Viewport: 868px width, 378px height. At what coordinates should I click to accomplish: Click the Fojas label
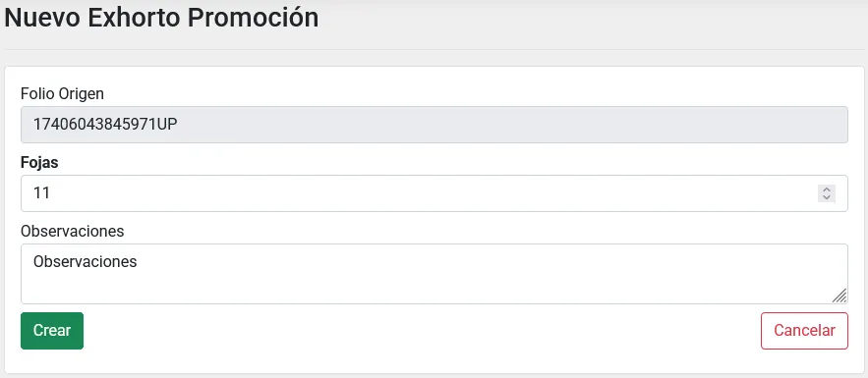point(39,162)
